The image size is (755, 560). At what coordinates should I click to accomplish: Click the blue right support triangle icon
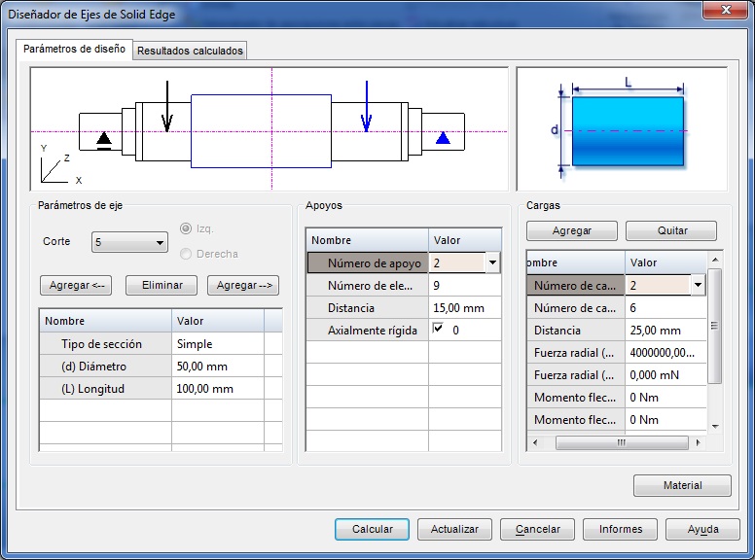tap(443, 138)
